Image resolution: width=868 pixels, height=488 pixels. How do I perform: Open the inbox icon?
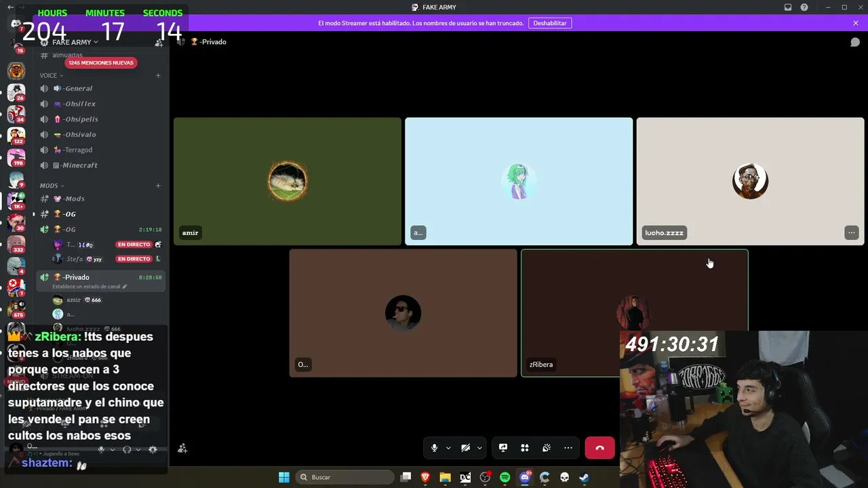(x=788, y=7)
